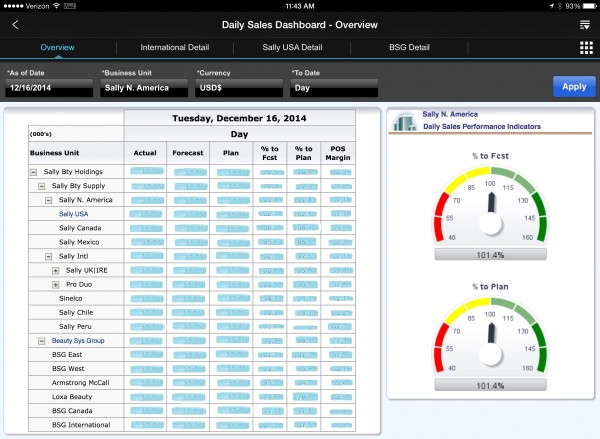This screenshot has height=439, width=600.
Task: Collapse the Sally Bty Supply row
Action: [x=41, y=186]
